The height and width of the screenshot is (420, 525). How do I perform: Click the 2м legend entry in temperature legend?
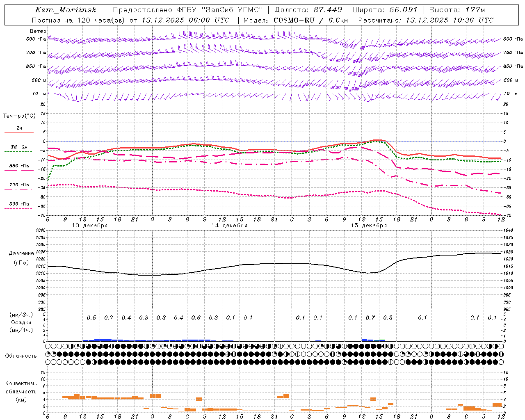tap(19, 128)
